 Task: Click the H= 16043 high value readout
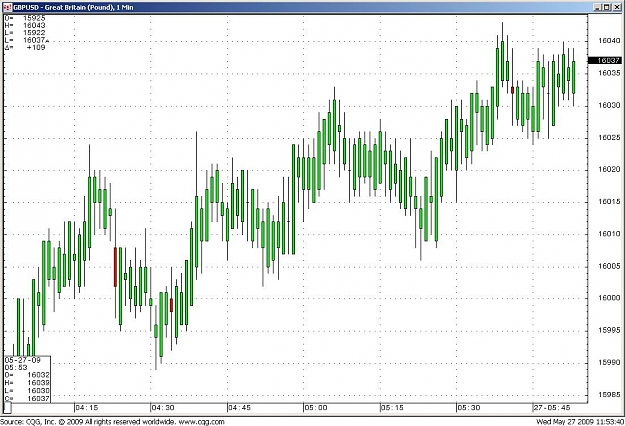tap(25, 25)
